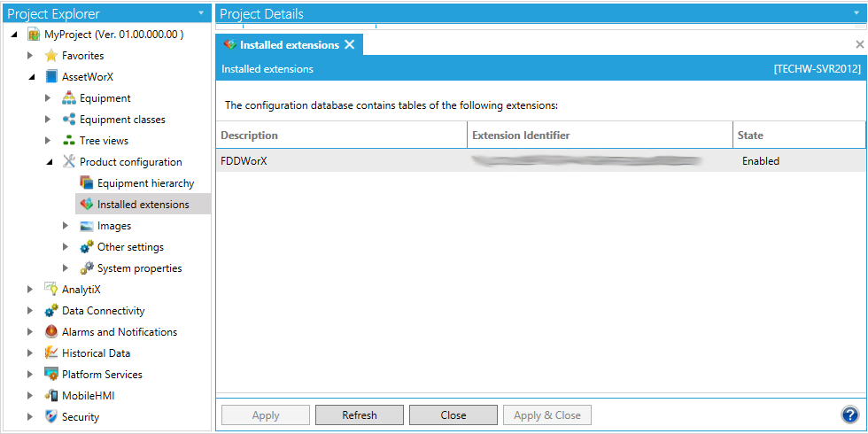Open the Project Details panel dropdown
868x434 pixels.
coord(857,13)
